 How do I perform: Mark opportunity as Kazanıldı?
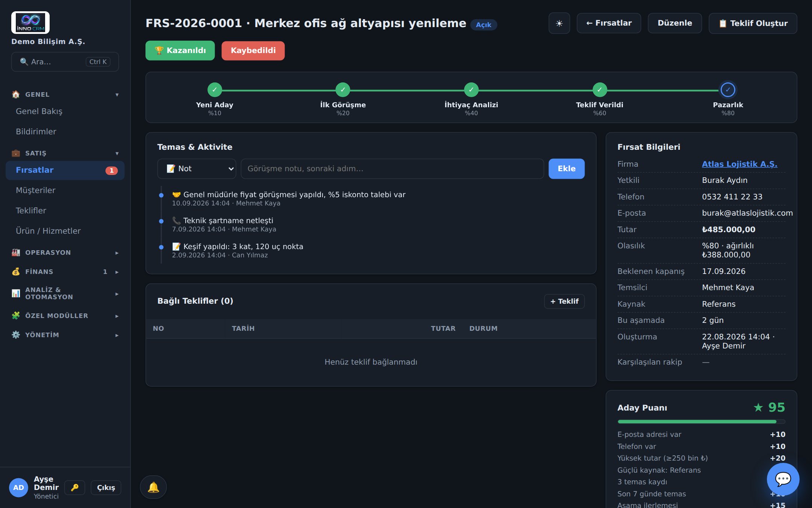[180, 50]
